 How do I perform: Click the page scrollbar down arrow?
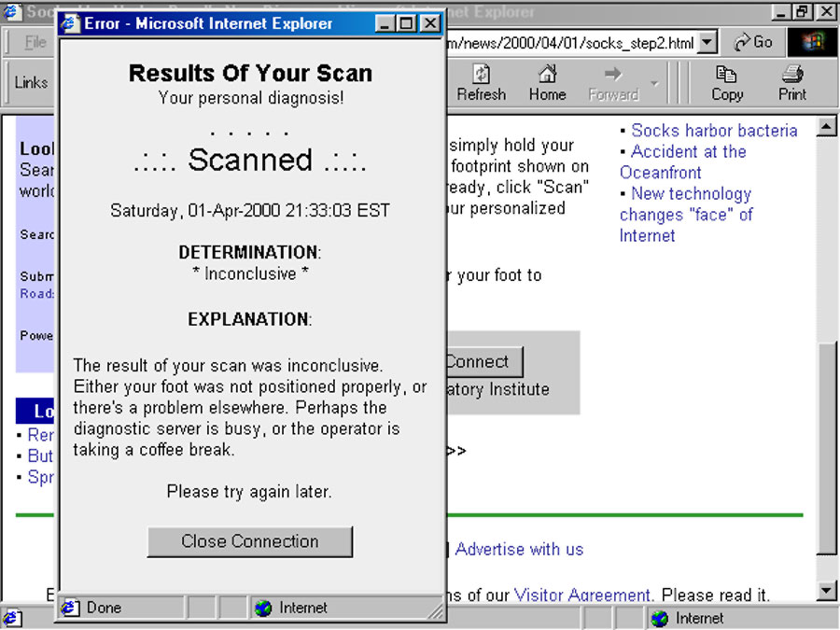[x=827, y=590]
